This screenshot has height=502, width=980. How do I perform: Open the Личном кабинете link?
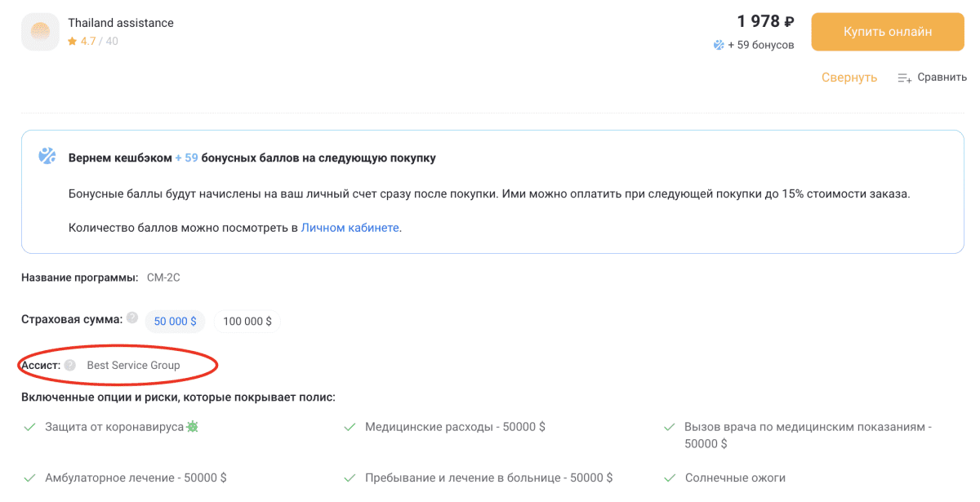(x=350, y=228)
